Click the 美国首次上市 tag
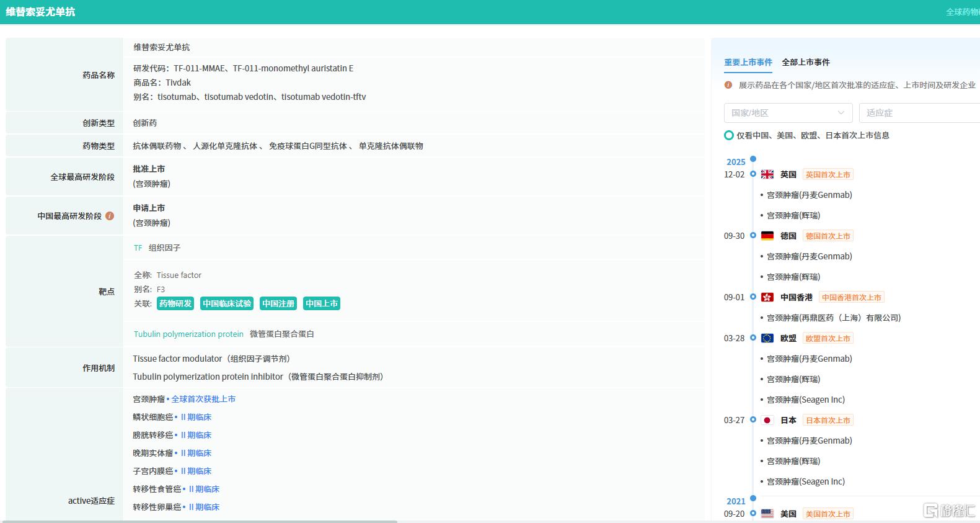 point(828,514)
